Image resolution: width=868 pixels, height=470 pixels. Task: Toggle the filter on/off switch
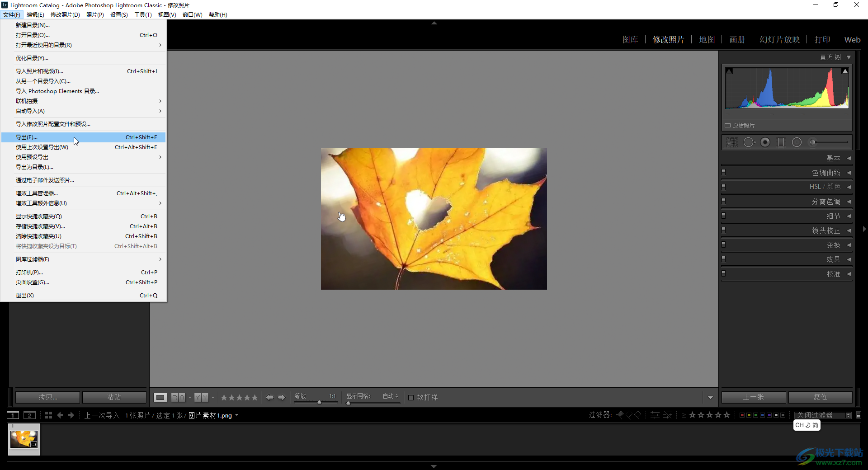[859, 415]
